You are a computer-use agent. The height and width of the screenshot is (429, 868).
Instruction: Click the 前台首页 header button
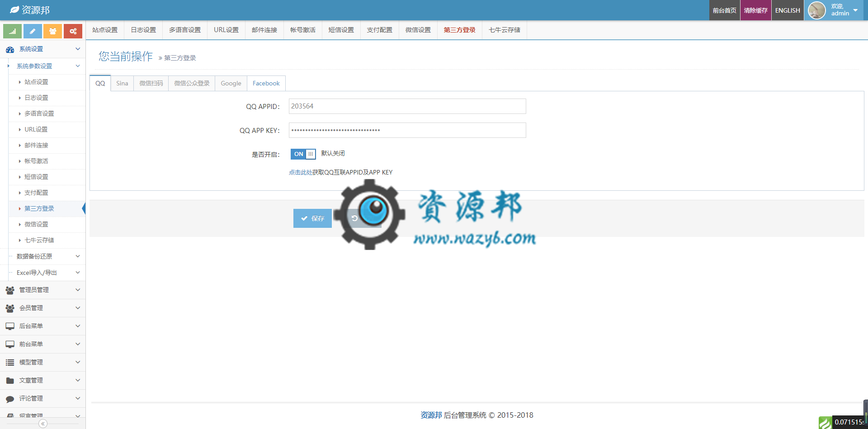click(x=725, y=10)
